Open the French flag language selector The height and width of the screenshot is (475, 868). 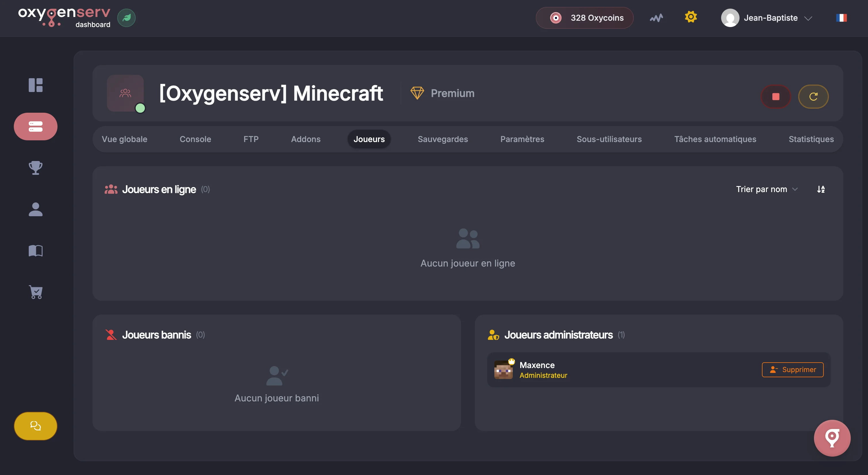(841, 18)
